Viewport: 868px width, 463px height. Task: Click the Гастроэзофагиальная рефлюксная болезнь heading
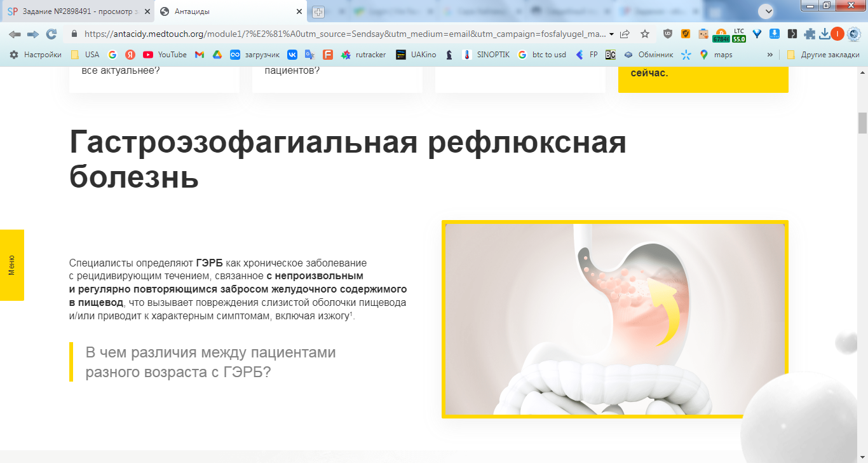pos(348,160)
